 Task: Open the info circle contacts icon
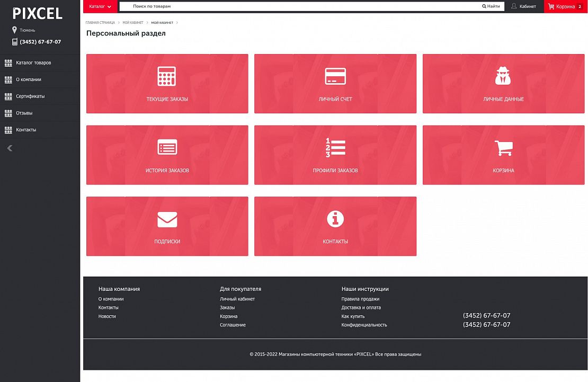(x=335, y=219)
